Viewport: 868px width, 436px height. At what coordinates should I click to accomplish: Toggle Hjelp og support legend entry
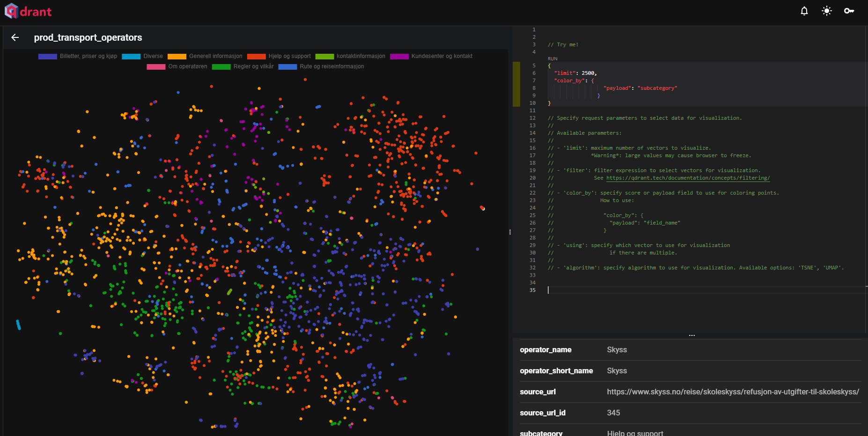(x=279, y=56)
